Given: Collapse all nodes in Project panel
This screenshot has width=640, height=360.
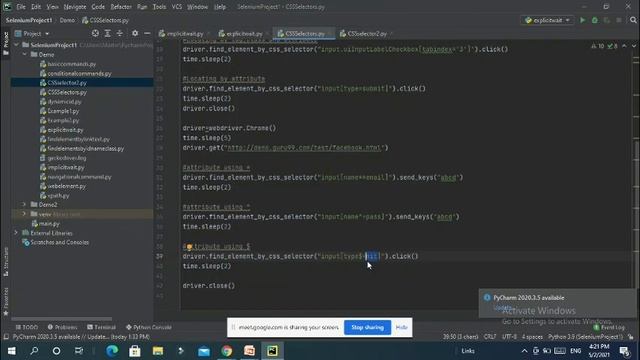Looking at the screenshot, I should pos(120,33).
